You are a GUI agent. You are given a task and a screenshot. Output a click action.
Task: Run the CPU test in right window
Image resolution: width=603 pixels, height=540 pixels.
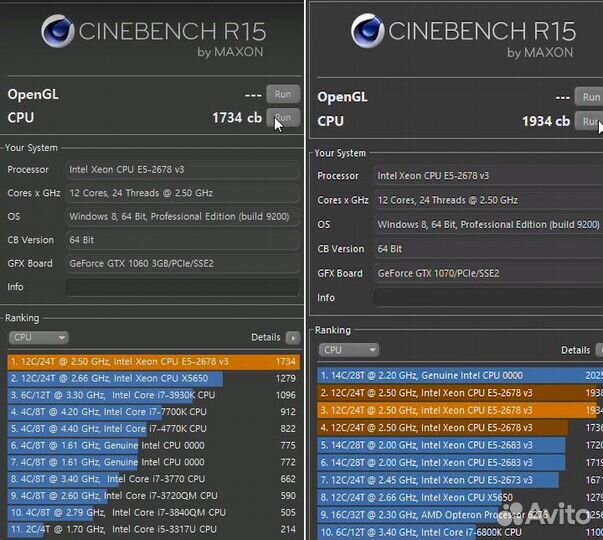pyautogui.click(x=589, y=121)
